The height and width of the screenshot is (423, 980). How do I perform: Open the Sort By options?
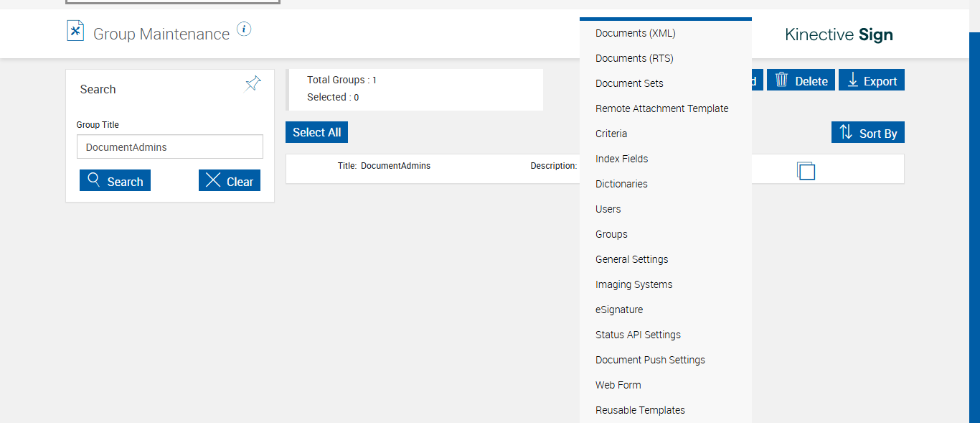[x=868, y=133]
